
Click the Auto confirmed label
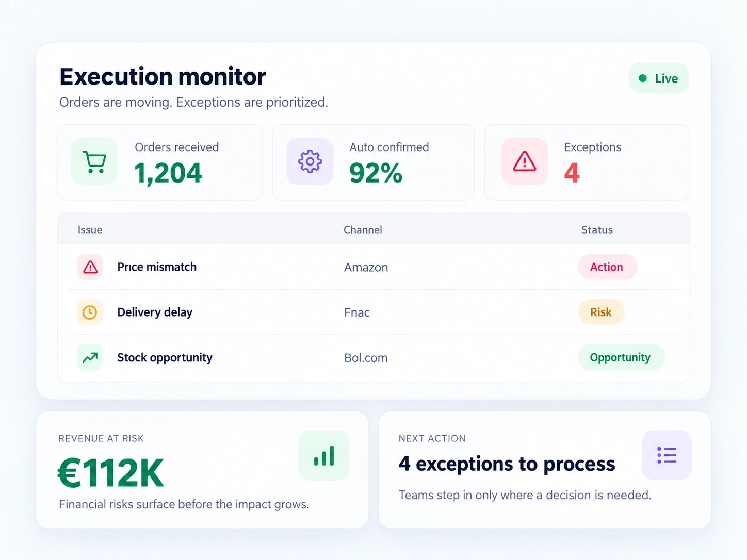pos(389,147)
